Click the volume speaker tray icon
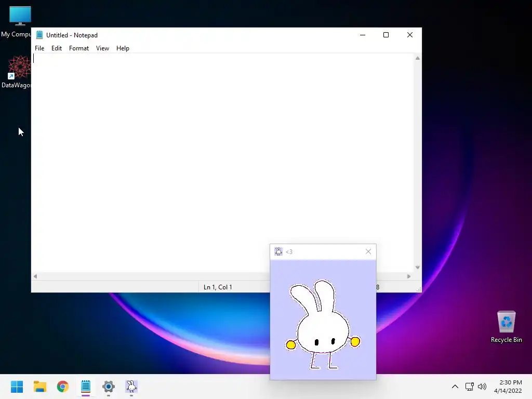 point(482,387)
